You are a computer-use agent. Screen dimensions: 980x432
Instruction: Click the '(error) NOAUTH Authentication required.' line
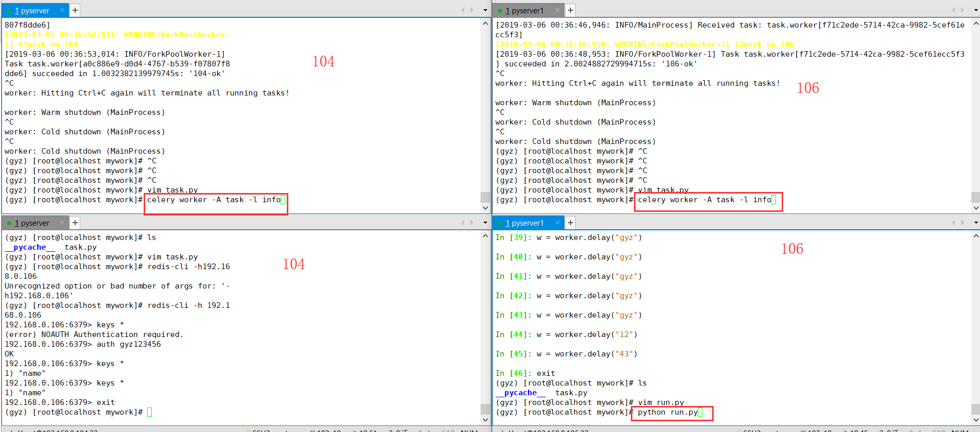(x=94, y=334)
